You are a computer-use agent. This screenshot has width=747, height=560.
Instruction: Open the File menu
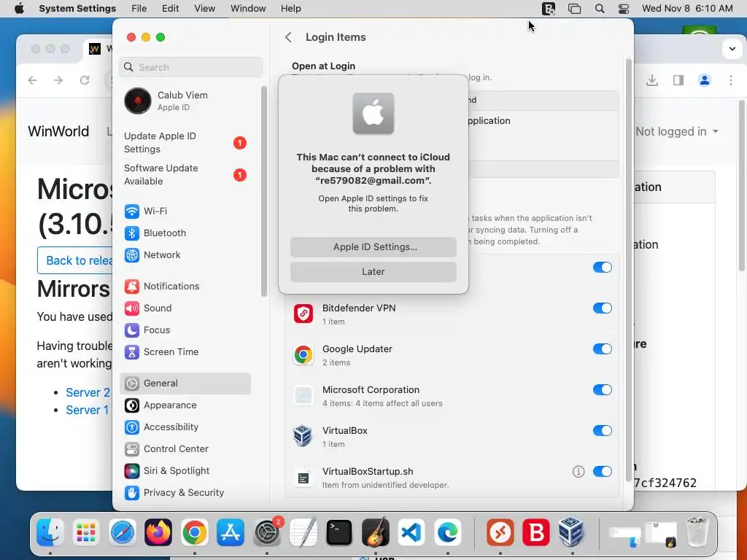(x=139, y=9)
